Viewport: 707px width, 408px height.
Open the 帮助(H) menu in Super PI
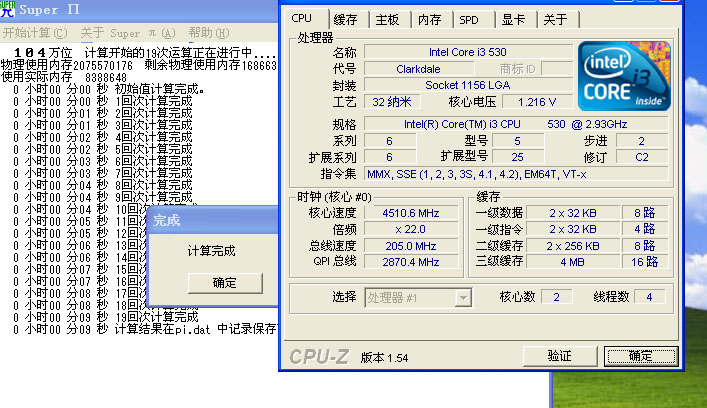(x=209, y=33)
